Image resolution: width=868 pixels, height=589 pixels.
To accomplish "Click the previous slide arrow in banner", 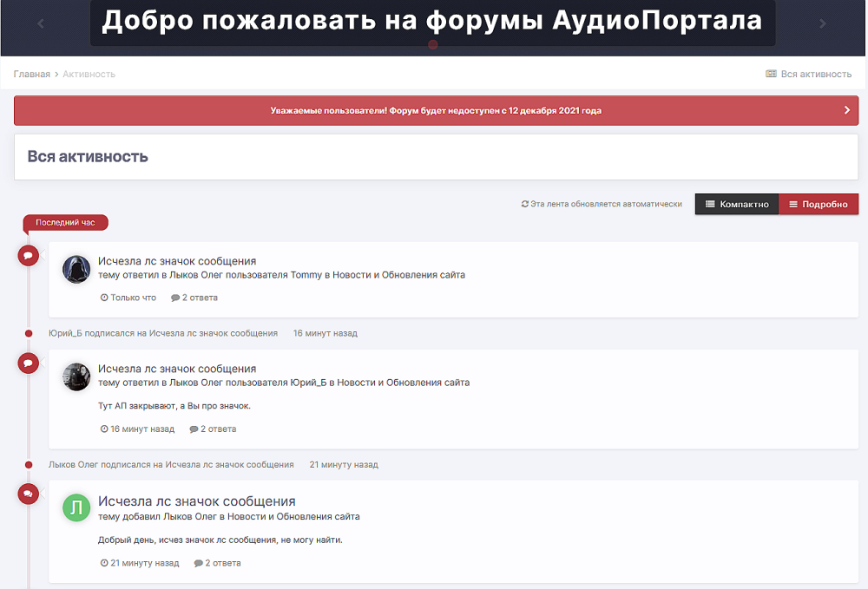I will pyautogui.click(x=41, y=23).
